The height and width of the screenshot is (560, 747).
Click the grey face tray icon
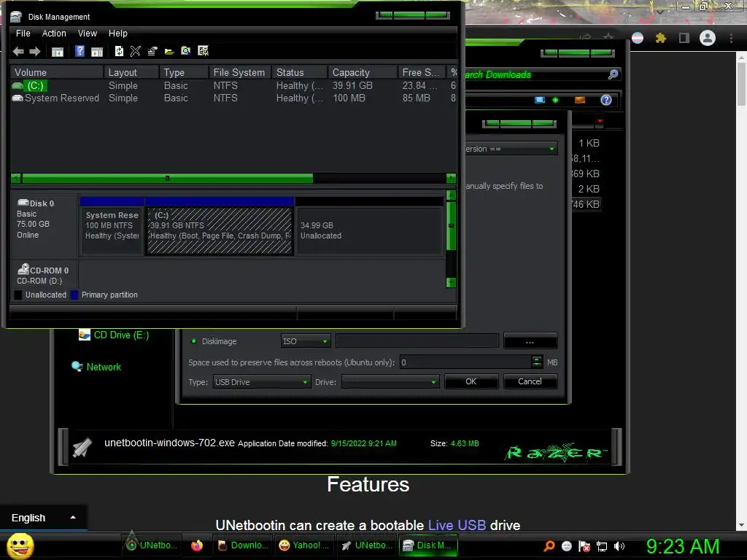pyautogui.click(x=566, y=546)
